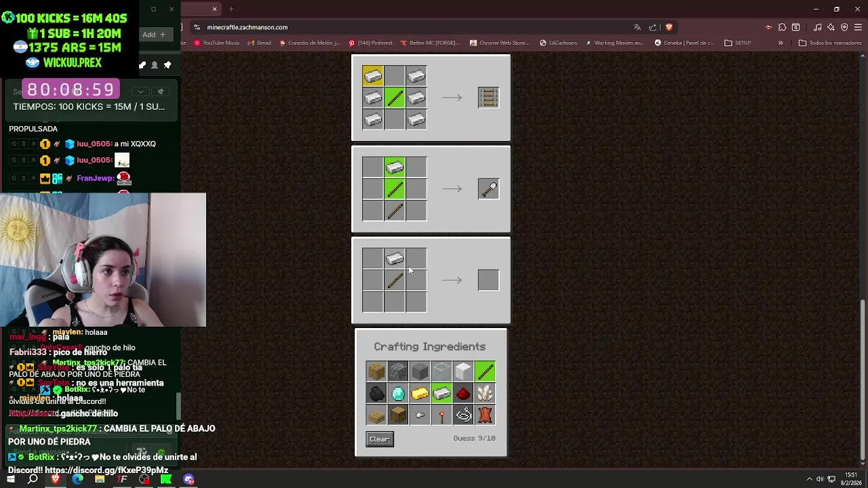Expand hidden bookmarks chevron
This screenshot has width=868, height=488.
tap(781, 43)
